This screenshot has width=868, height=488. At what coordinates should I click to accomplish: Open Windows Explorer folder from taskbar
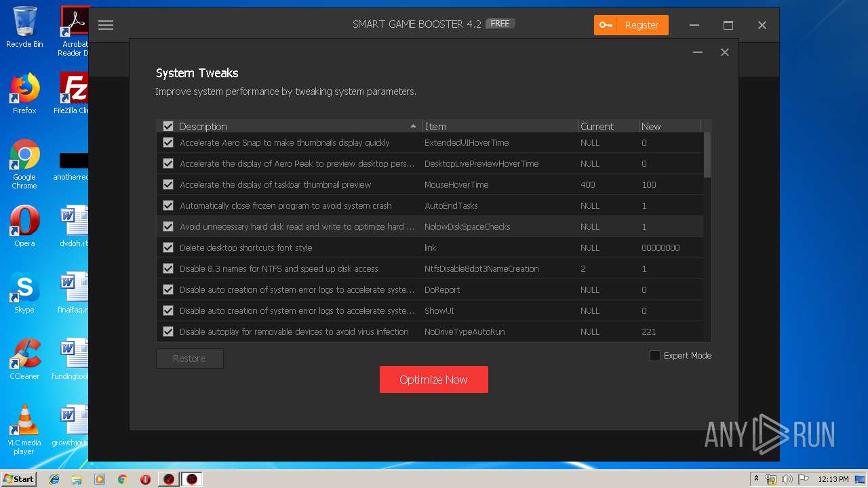tap(77, 479)
